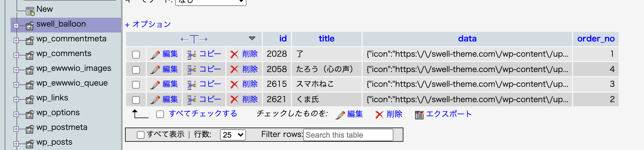This screenshot has width=644, height=150.
Task: Focus the Search this table field
Action: (x=348, y=135)
